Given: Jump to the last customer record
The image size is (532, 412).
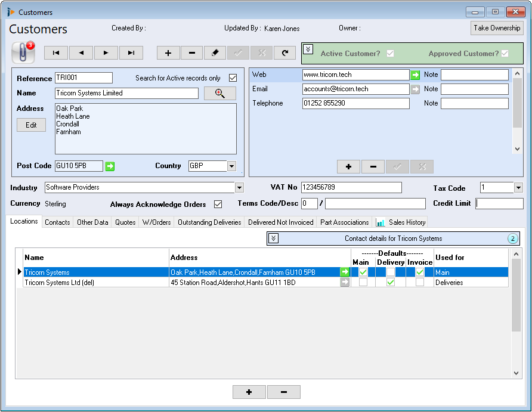Looking at the screenshot, I should (131, 53).
